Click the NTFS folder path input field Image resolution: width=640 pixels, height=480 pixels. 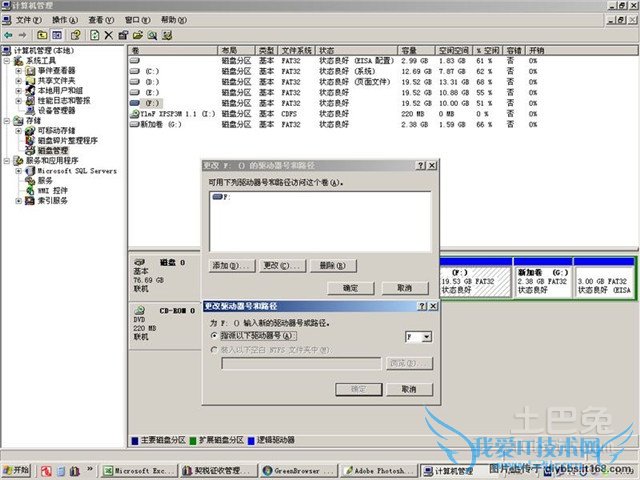[x=301, y=363]
